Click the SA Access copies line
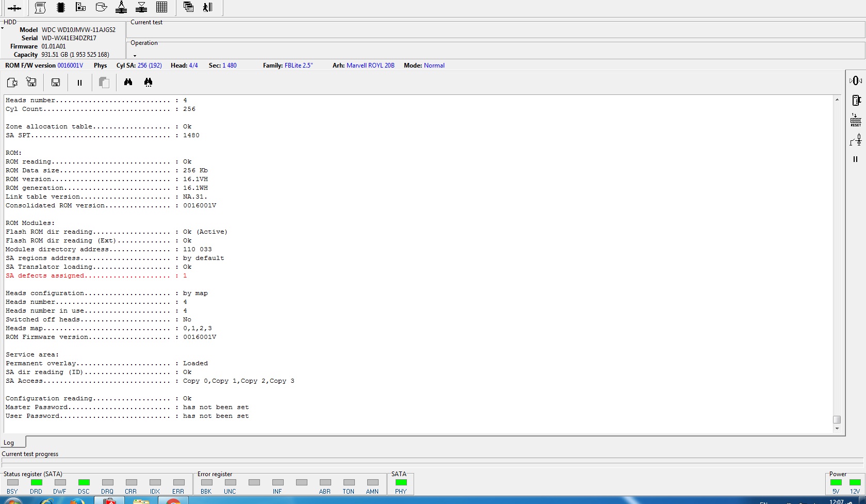Screen dimensions: 866x504 coord(150,381)
